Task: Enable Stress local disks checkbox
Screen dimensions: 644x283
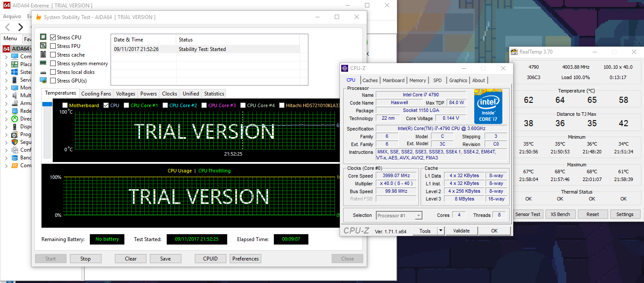Action: 53,72
